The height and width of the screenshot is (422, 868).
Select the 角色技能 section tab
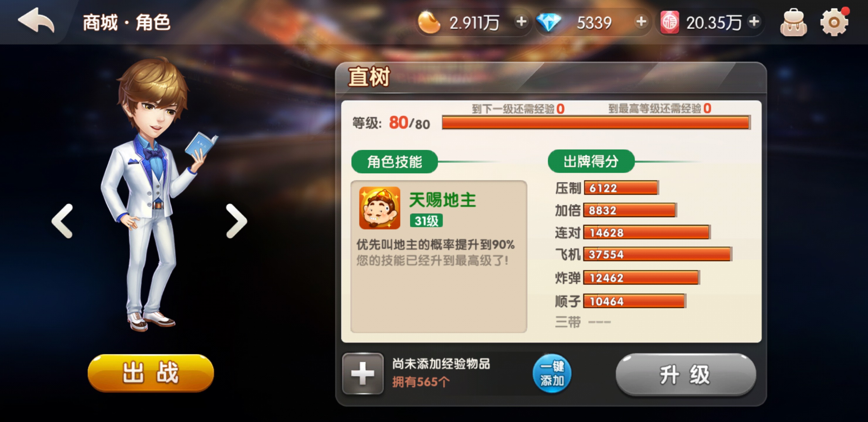click(x=394, y=162)
